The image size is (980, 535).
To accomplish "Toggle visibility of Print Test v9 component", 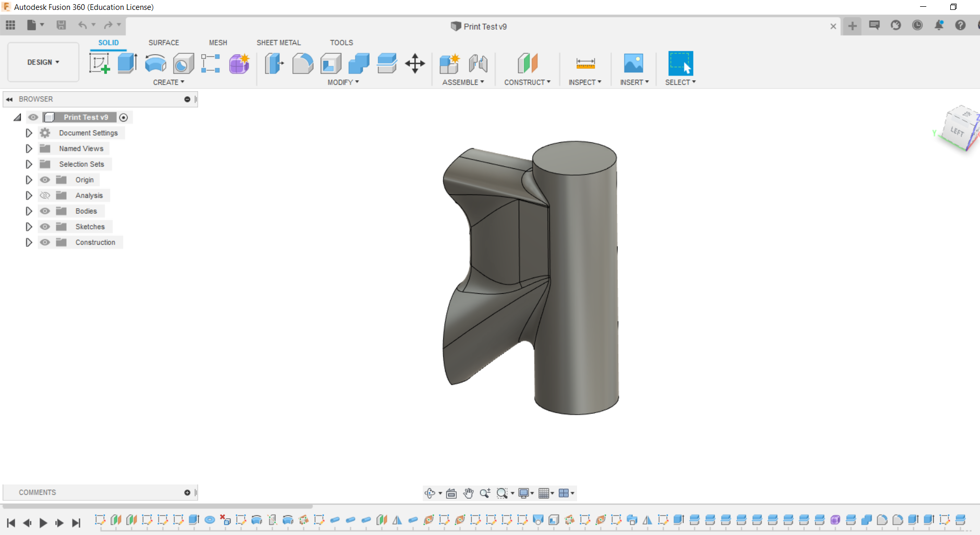I will coord(33,117).
